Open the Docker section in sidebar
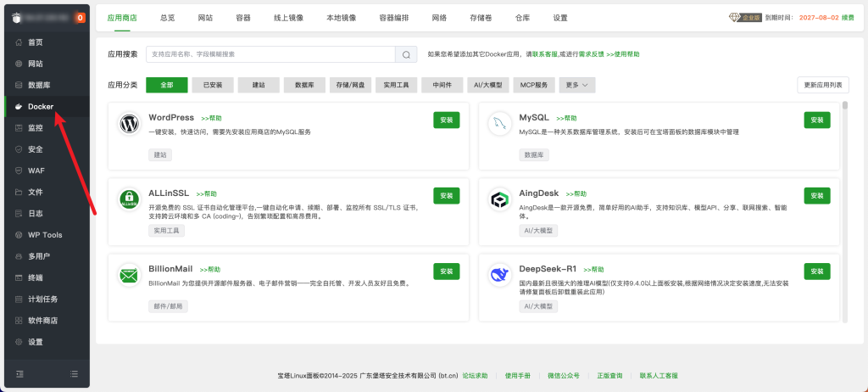Viewport: 868px width, 392px height. (x=41, y=106)
